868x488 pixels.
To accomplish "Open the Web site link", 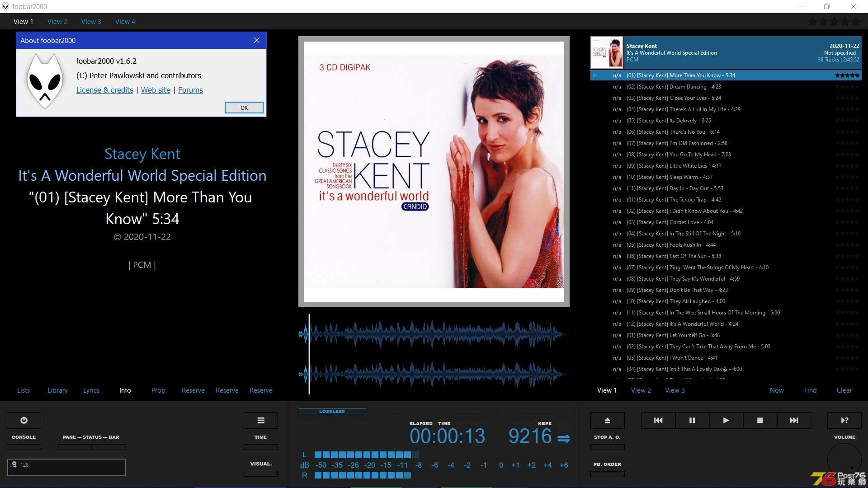I will (156, 90).
